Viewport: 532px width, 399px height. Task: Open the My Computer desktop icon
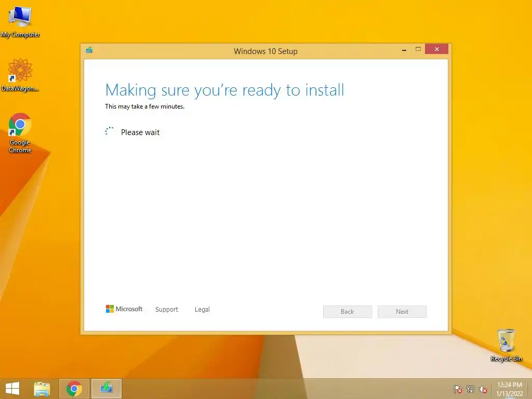pos(20,22)
